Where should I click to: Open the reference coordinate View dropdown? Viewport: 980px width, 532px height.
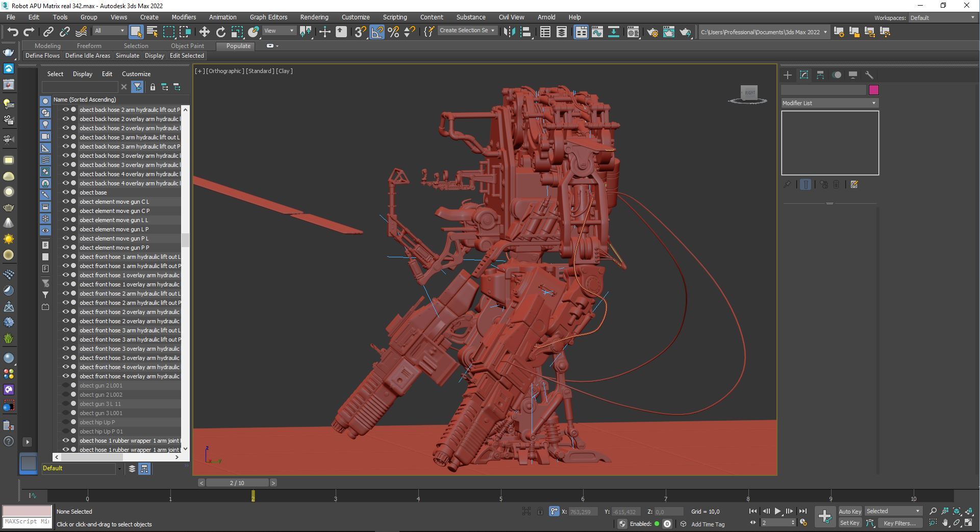(x=279, y=31)
